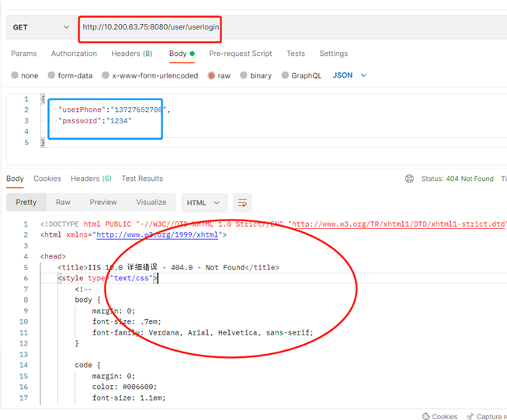The width and height of the screenshot is (507, 420).
Task: Switch to the Tests tab
Action: (296, 54)
